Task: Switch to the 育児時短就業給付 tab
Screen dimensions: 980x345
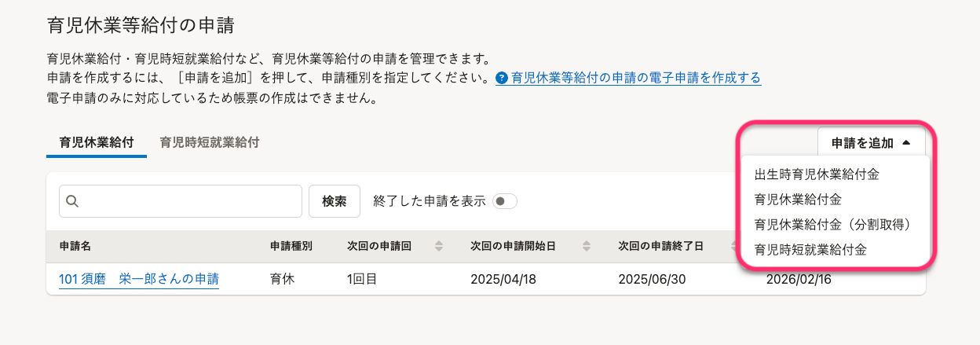Action: pyautogui.click(x=210, y=142)
